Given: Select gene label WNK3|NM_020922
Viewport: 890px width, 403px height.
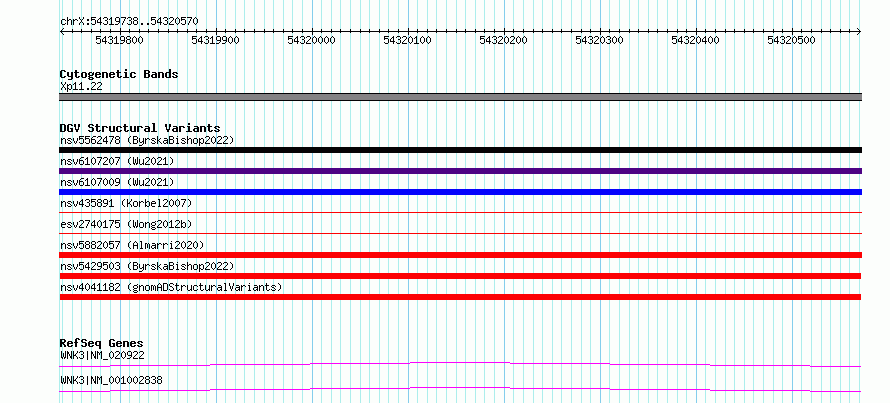Looking at the screenshot, I should coord(102,356).
